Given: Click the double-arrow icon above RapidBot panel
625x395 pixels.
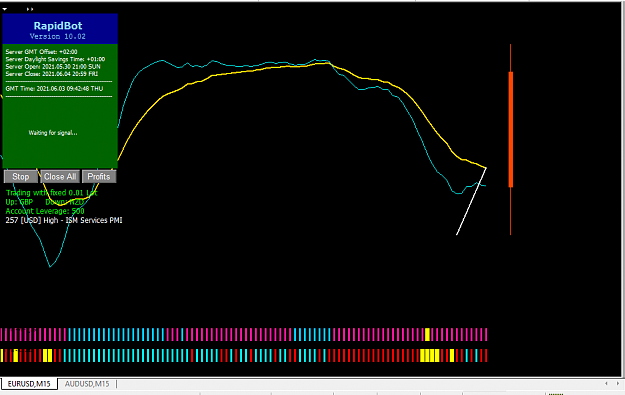Looking at the screenshot, I should pos(30,9).
